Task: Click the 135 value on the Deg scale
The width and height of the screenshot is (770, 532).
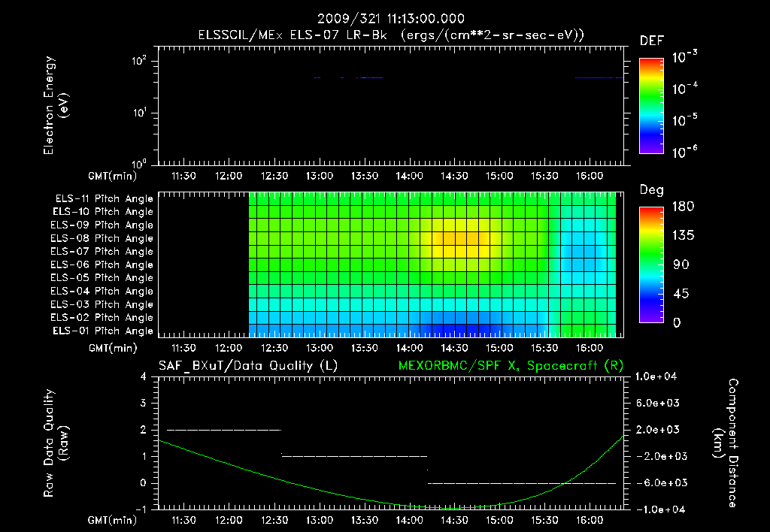Action: coord(683,235)
